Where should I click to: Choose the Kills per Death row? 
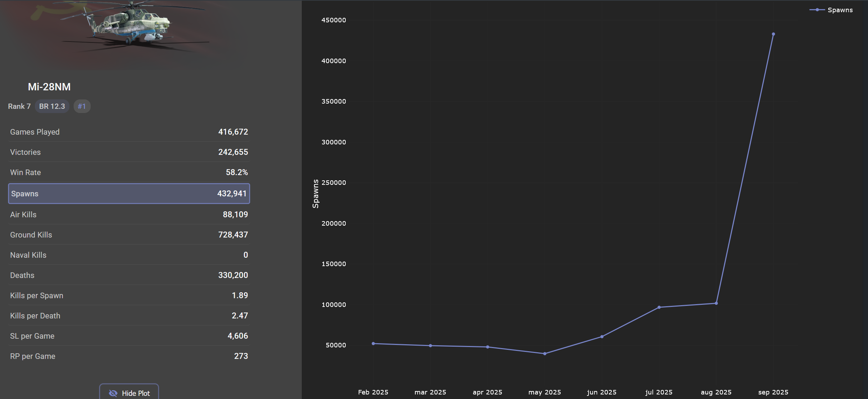[129, 316]
